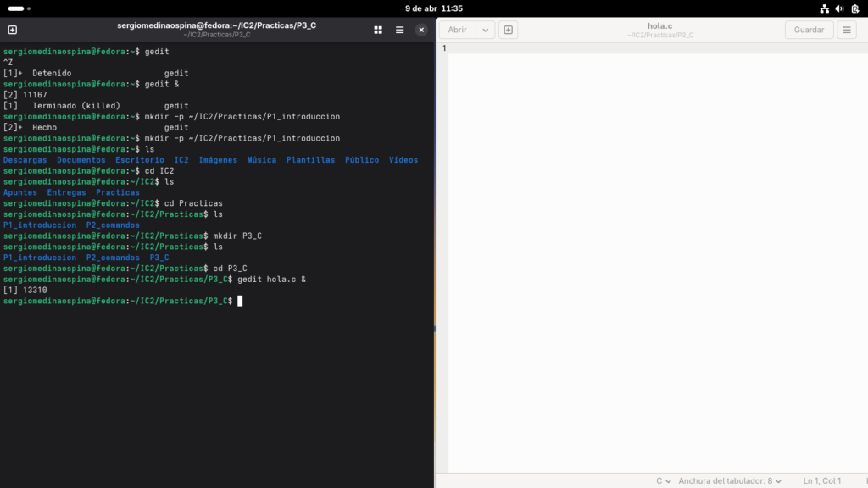This screenshot has height=488, width=868.
Task: Click the Guardar button
Action: click(x=808, y=29)
